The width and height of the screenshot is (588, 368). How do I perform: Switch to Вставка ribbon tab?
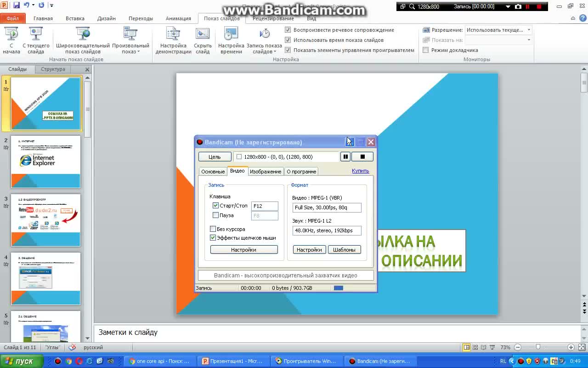pyautogui.click(x=75, y=18)
